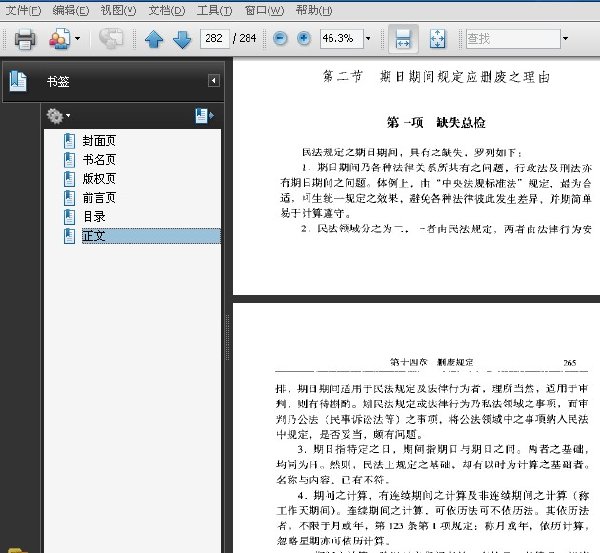Image resolution: width=600 pixels, height=553 pixels.
Task: Click the new bookmark icon
Action: (204, 116)
